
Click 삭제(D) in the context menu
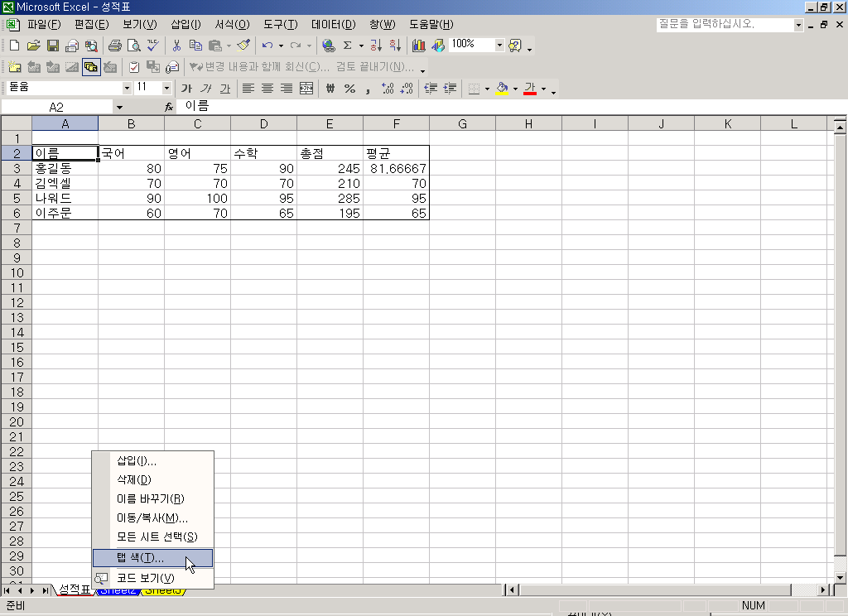coord(134,479)
